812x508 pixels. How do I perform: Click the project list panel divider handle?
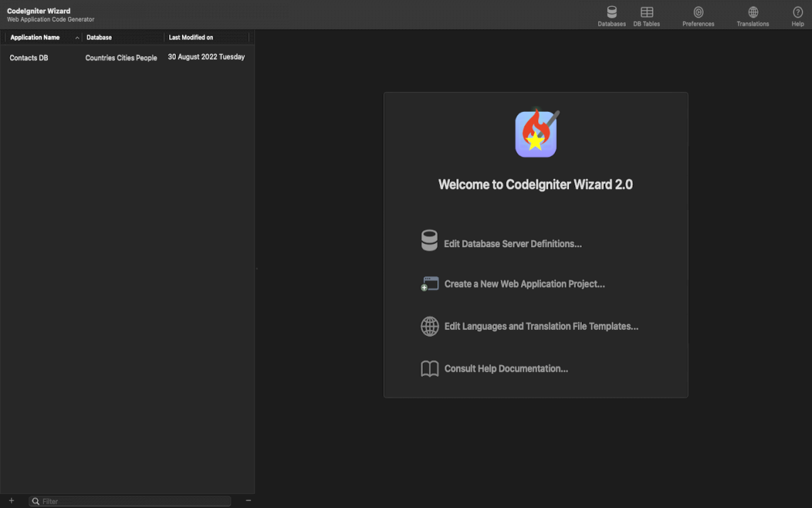click(256, 269)
